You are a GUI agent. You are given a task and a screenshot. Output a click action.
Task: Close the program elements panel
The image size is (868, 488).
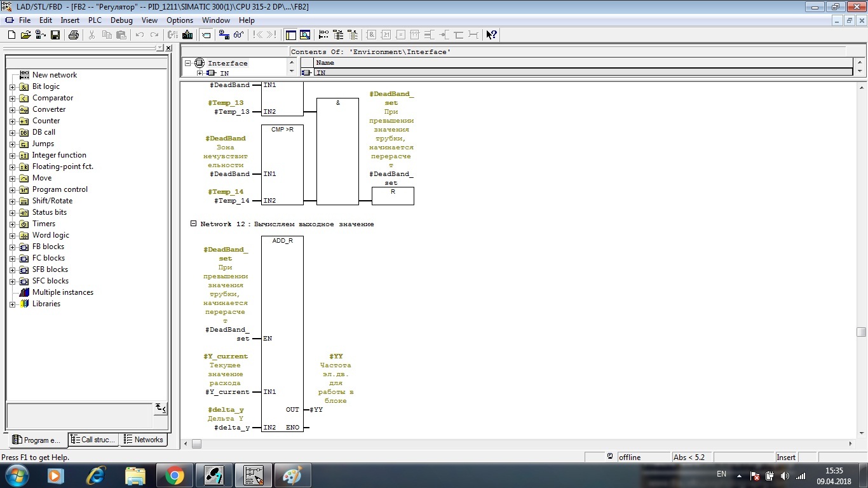pyautogui.click(x=168, y=48)
